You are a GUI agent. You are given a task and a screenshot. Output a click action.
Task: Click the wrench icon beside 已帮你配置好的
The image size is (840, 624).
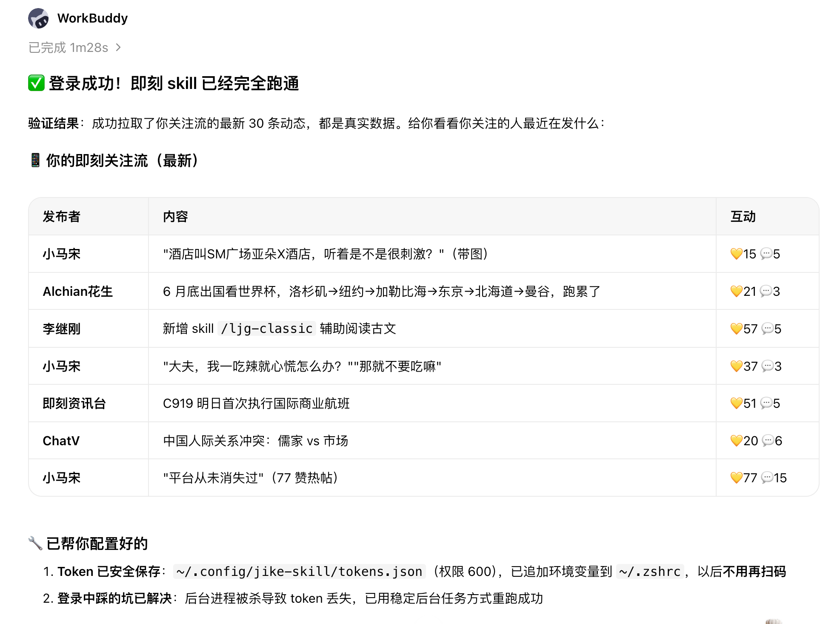coord(35,543)
